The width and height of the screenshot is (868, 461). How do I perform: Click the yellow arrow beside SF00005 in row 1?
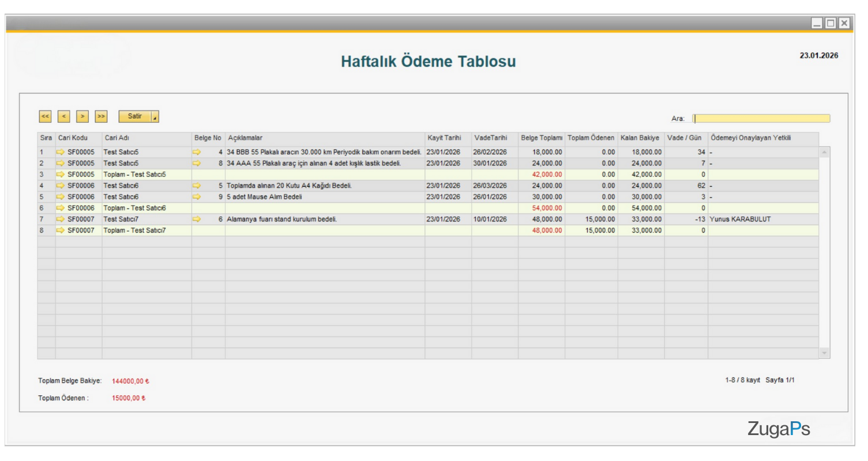60,152
